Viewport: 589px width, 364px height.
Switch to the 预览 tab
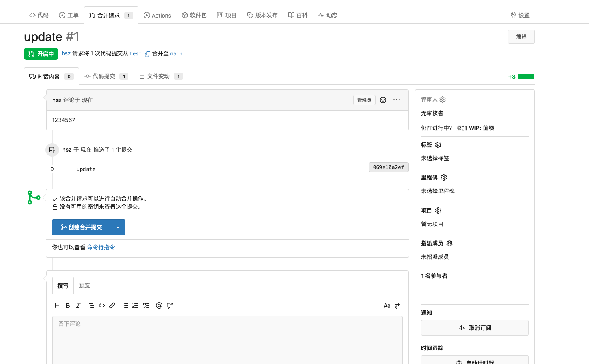point(85,285)
